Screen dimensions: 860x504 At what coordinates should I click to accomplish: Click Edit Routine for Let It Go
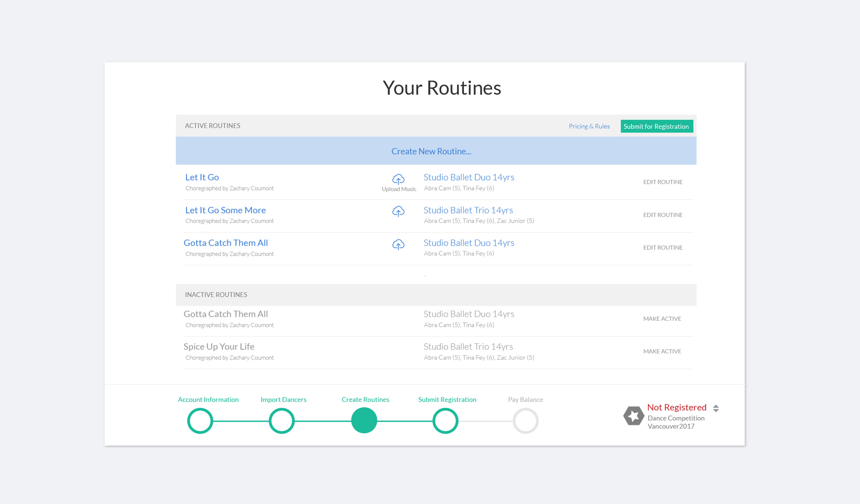click(x=663, y=182)
